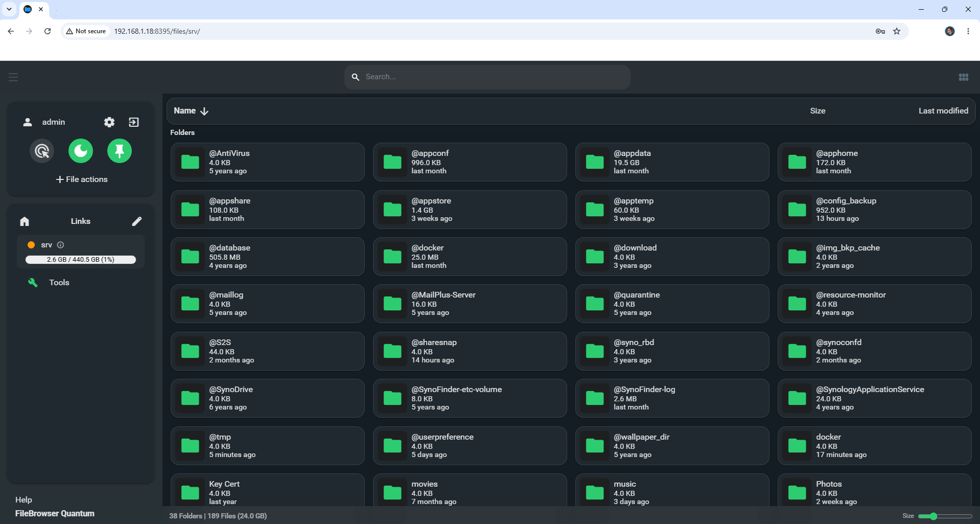Bookmark this page with star icon
Viewport: 980px width, 524px height.
tap(897, 31)
